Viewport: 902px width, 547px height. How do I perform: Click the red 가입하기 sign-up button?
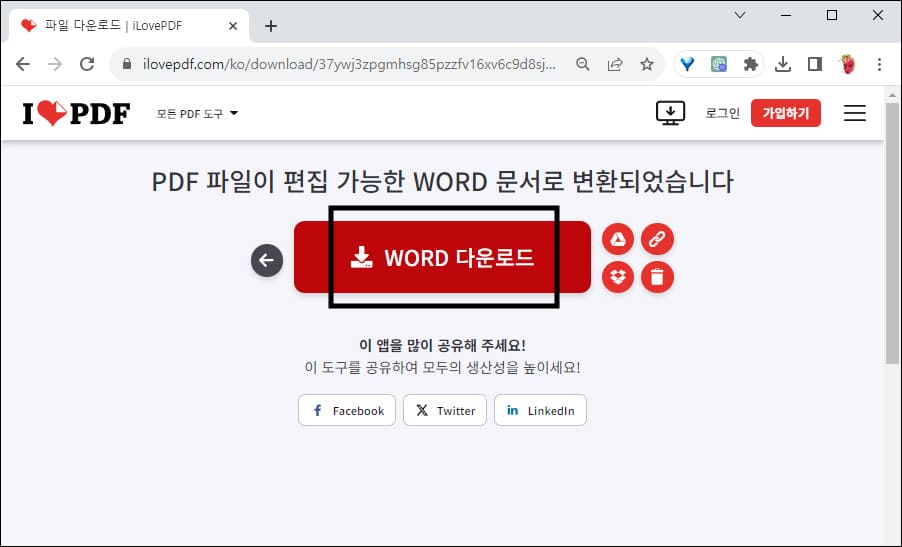coord(786,113)
